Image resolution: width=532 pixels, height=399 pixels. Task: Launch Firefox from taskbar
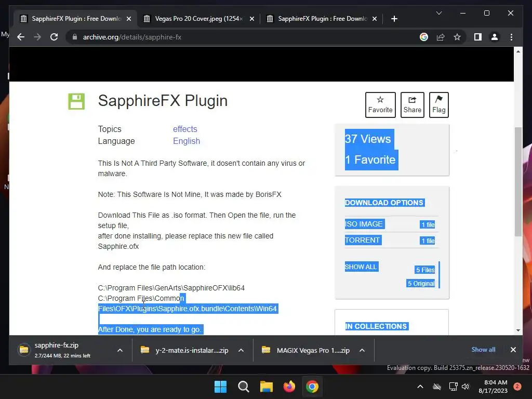[x=289, y=387]
